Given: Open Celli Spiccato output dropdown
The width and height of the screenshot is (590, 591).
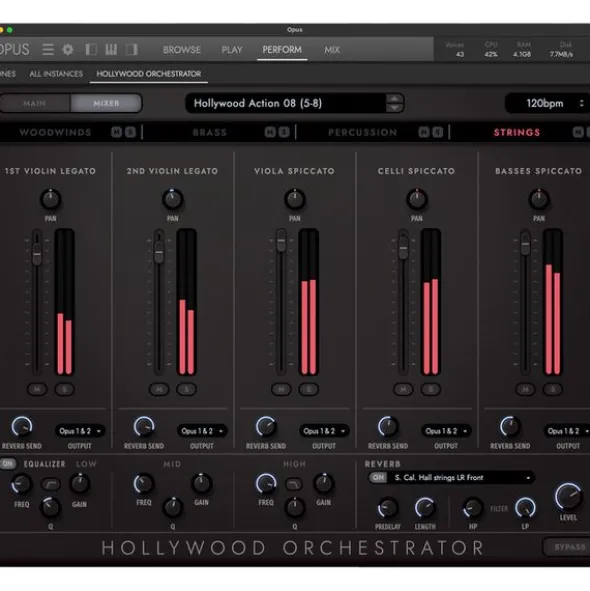Looking at the screenshot, I should pyautogui.click(x=446, y=431).
